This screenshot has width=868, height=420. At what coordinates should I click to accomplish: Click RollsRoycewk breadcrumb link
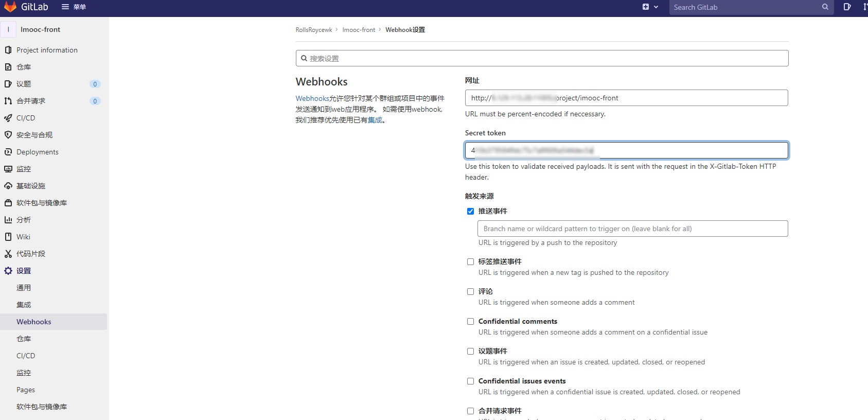point(314,30)
